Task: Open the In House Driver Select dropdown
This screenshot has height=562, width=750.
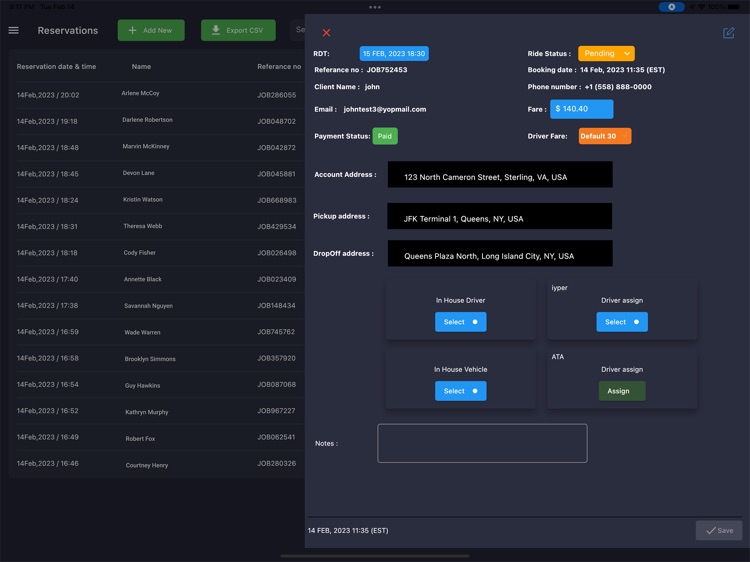Action: [x=460, y=322]
